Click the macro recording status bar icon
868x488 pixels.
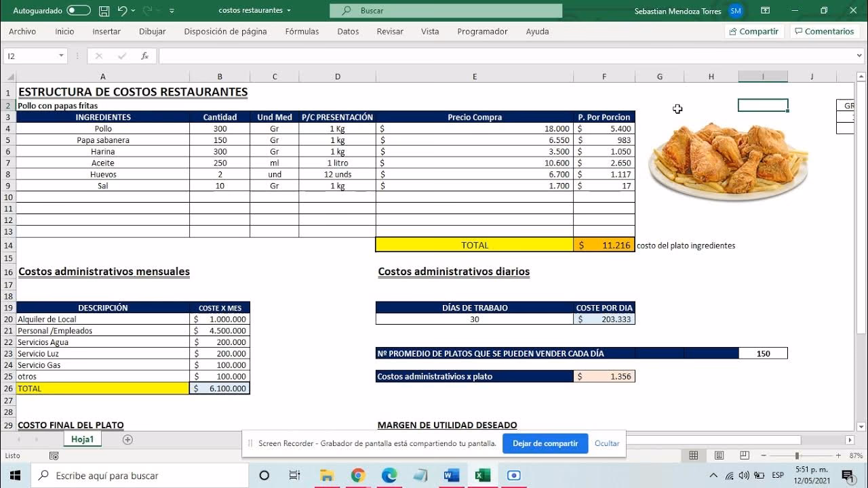[54, 456]
